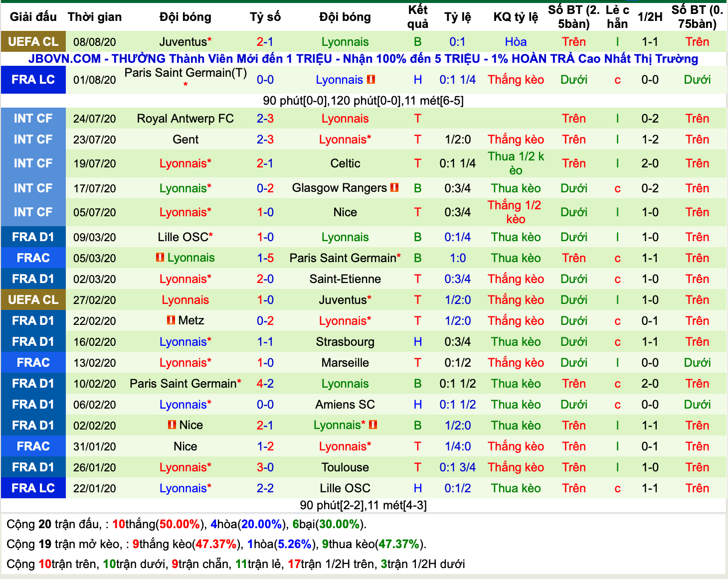This screenshot has width=728, height=579.
Task: Click the 'Số BT (2.5bàn)' column header
Action: coord(574,17)
